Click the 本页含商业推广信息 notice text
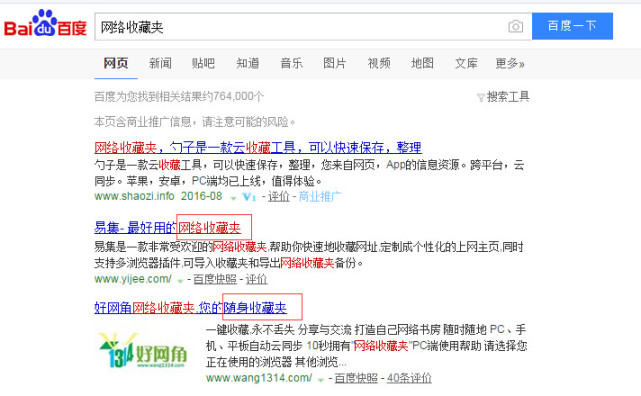Viewport: 641px width, 396px height. point(195,122)
